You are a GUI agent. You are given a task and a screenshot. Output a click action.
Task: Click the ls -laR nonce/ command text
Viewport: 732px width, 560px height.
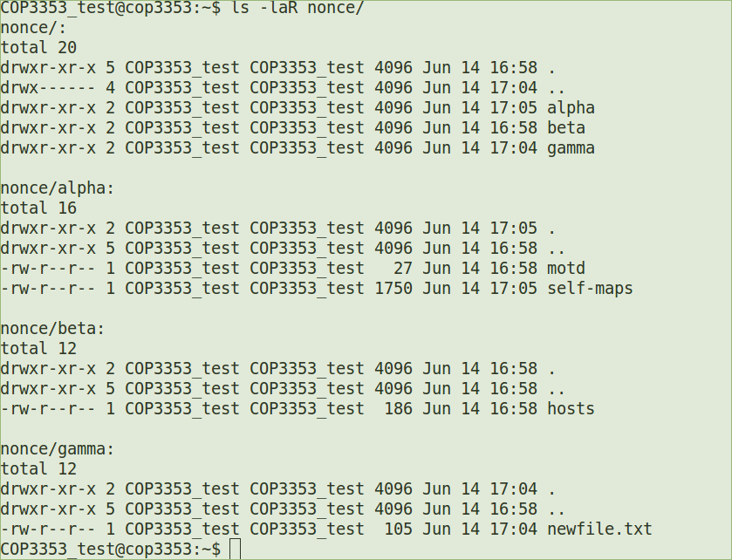[298, 8]
